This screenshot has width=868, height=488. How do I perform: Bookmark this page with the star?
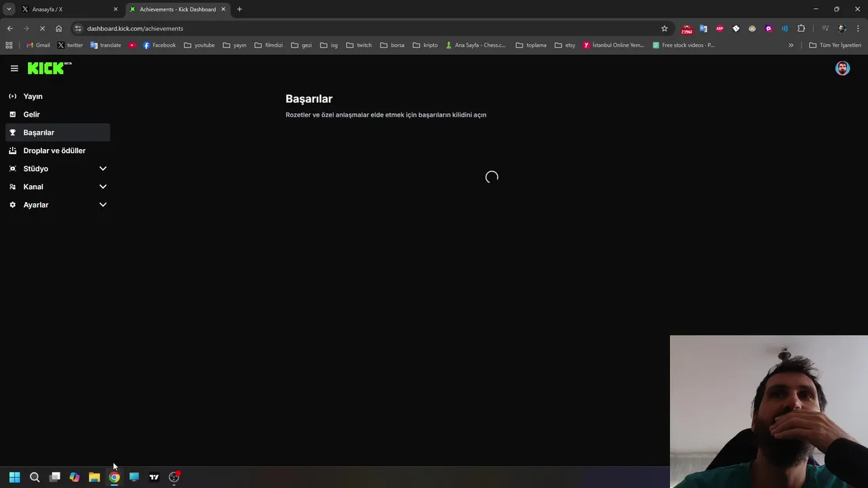coord(665,28)
